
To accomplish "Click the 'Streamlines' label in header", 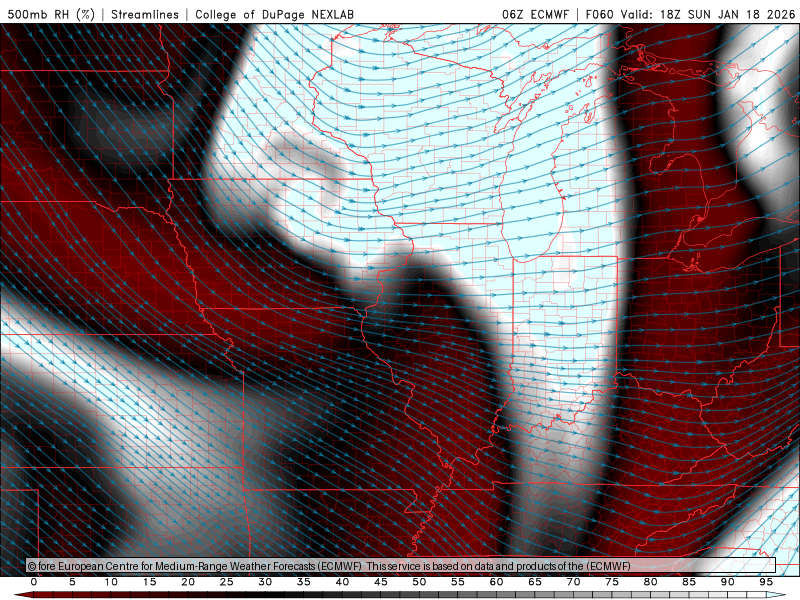I will point(145,14).
